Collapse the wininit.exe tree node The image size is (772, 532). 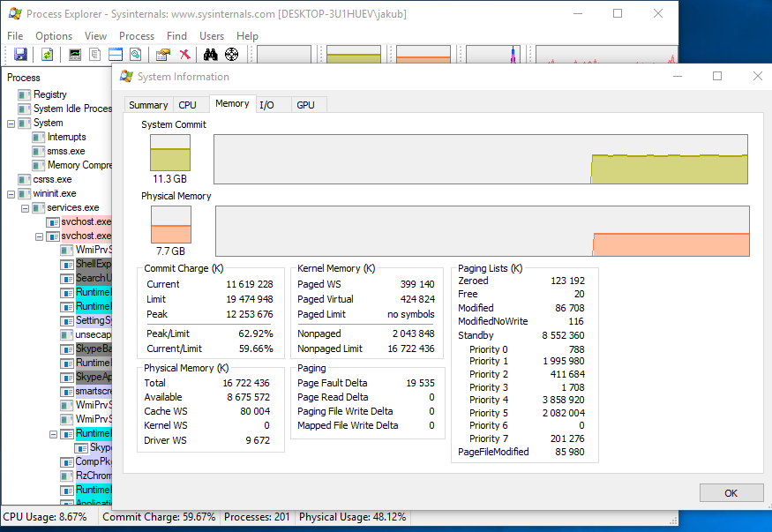tap(11, 194)
